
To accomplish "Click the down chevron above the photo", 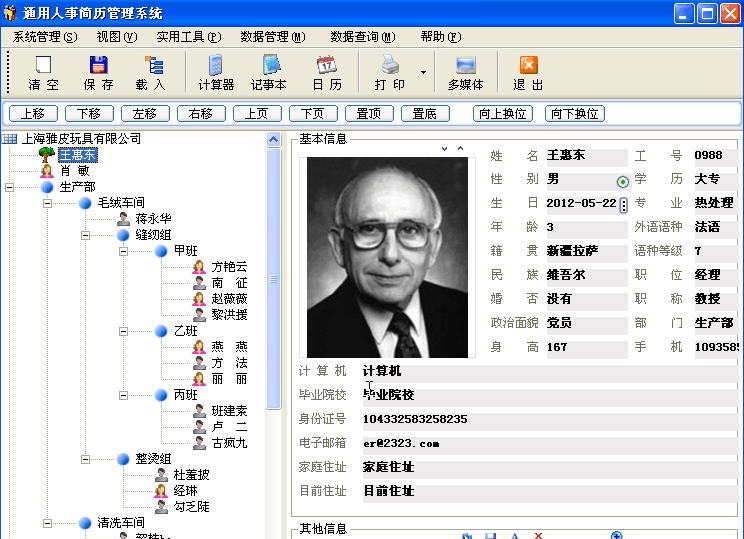I will [444, 149].
